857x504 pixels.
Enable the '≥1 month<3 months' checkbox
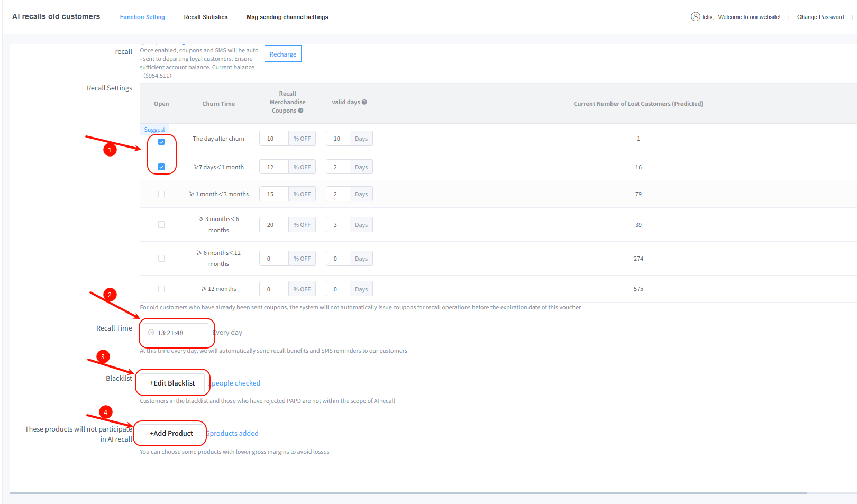pyautogui.click(x=161, y=194)
